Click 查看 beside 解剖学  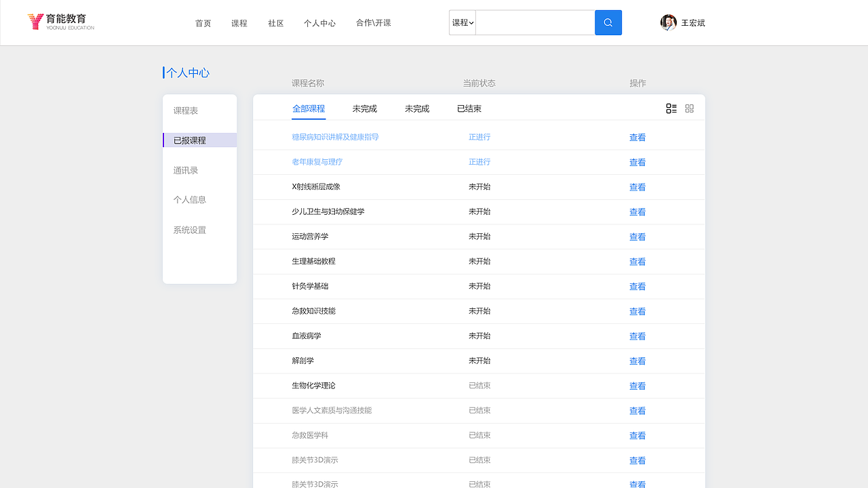[637, 361]
